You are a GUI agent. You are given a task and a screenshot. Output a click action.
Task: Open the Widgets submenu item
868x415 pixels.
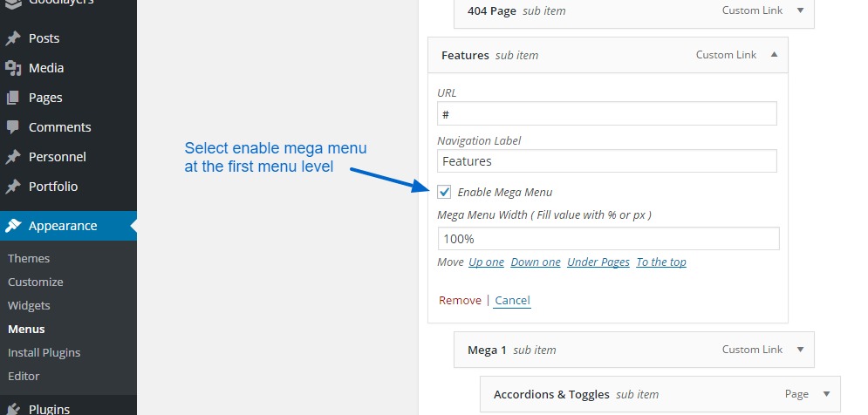(29, 305)
